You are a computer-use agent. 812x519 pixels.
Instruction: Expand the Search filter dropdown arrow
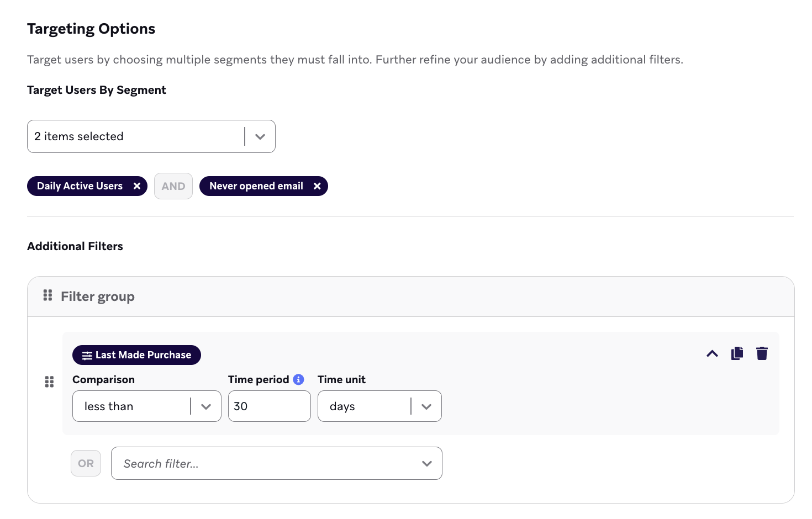point(426,463)
